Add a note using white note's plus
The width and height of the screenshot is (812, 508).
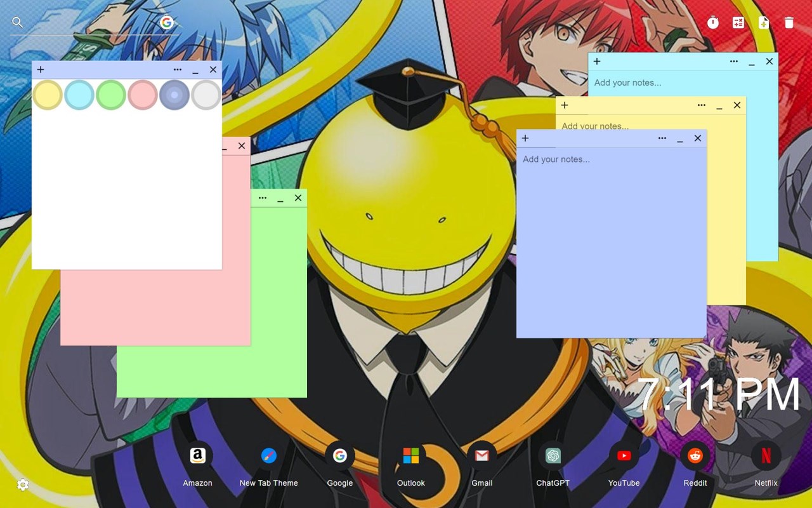tap(41, 70)
